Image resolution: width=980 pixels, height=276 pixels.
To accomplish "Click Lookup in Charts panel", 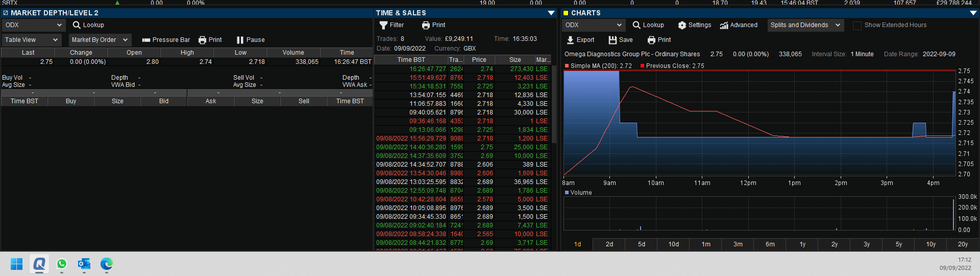I will (648, 25).
